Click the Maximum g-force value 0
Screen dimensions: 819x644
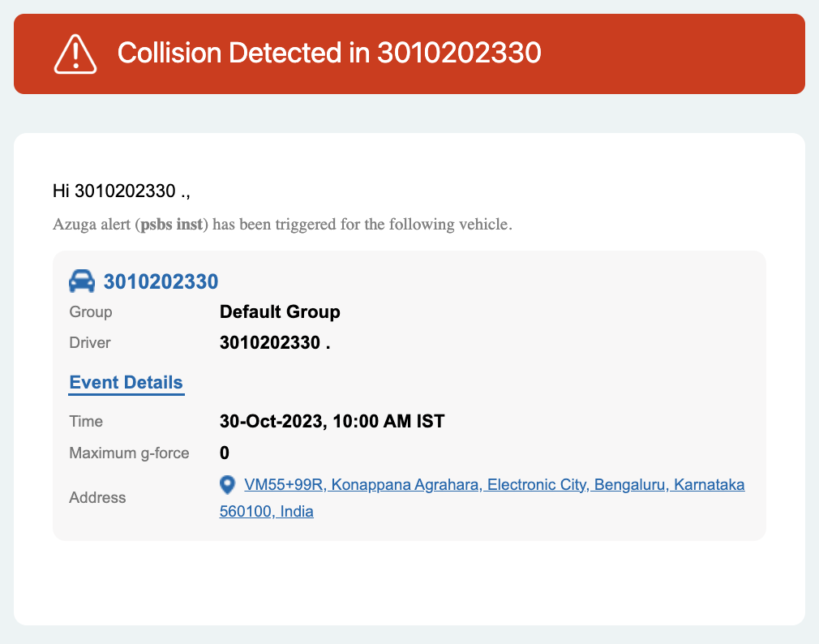coord(225,453)
